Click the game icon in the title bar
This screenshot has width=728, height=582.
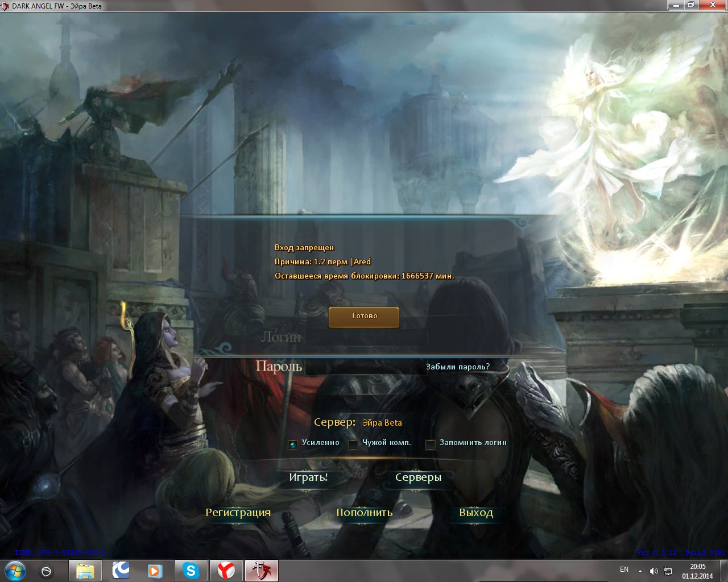pyautogui.click(x=5, y=6)
